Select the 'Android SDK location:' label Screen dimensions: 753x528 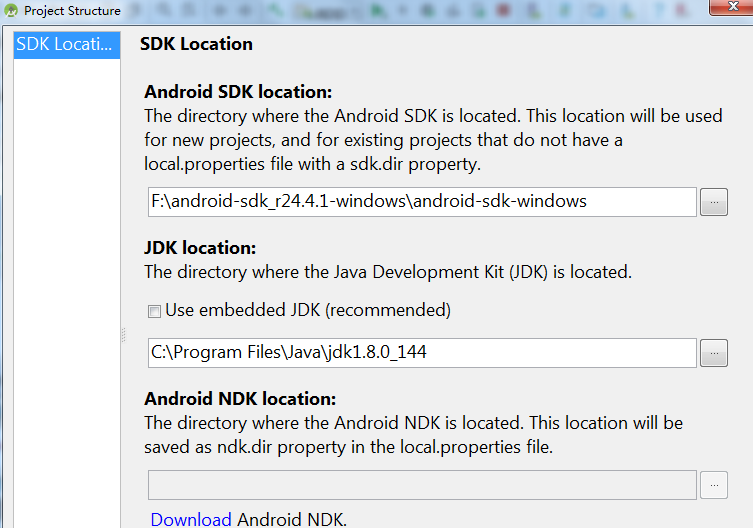click(x=238, y=93)
